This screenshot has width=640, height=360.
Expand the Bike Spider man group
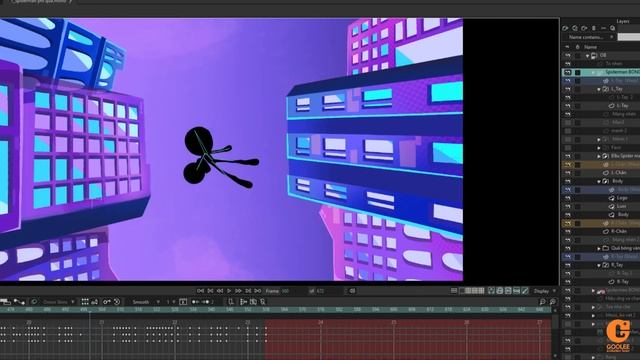pos(599,156)
